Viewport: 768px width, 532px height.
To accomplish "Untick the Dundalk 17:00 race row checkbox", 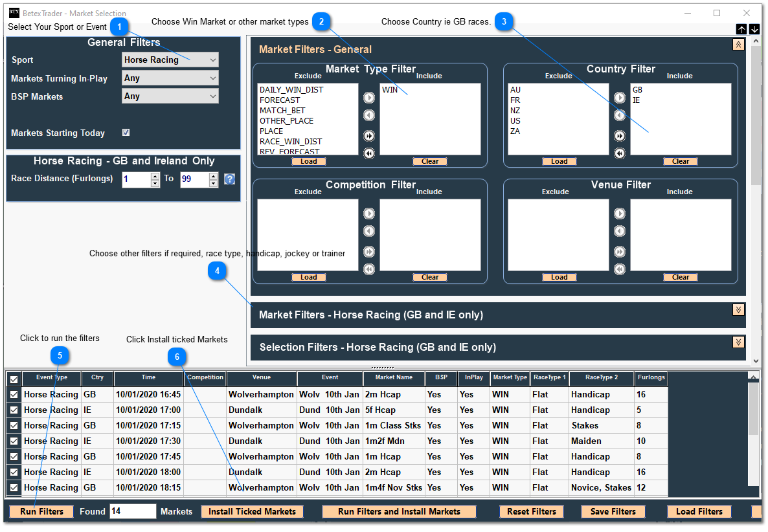I will pos(13,410).
